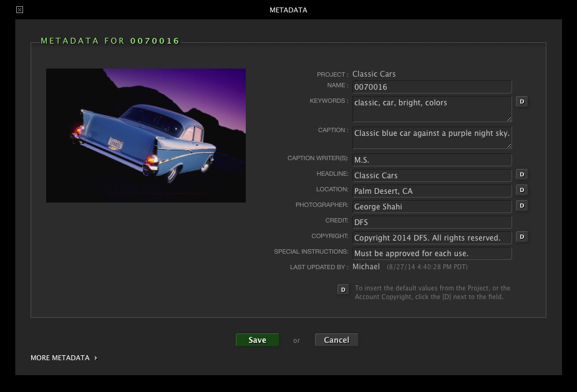Save the metadata changes

[x=257, y=340]
